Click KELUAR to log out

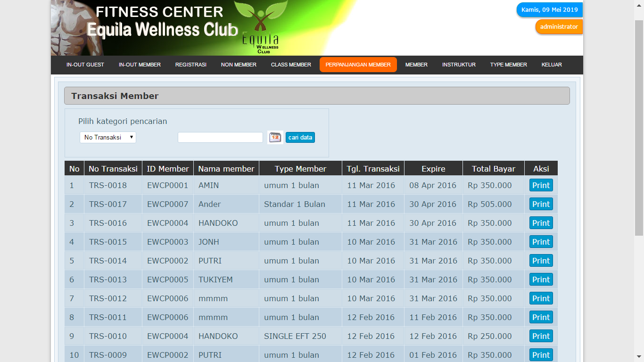click(x=552, y=65)
